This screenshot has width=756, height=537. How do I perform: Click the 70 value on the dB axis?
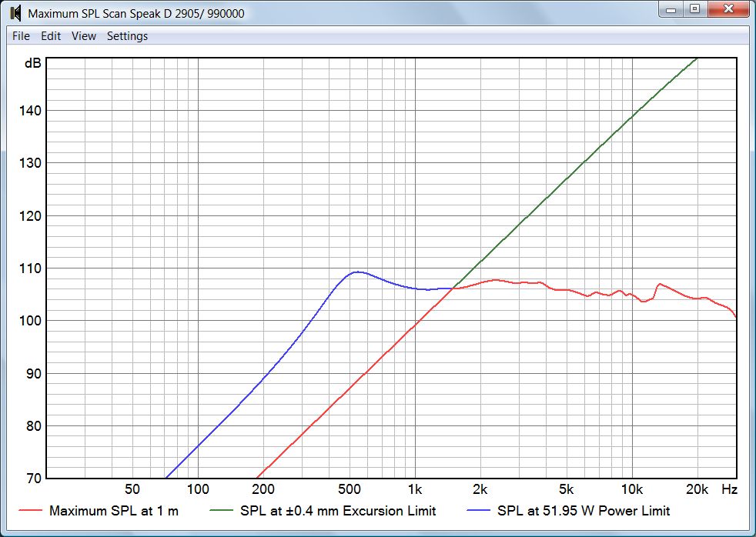point(33,479)
